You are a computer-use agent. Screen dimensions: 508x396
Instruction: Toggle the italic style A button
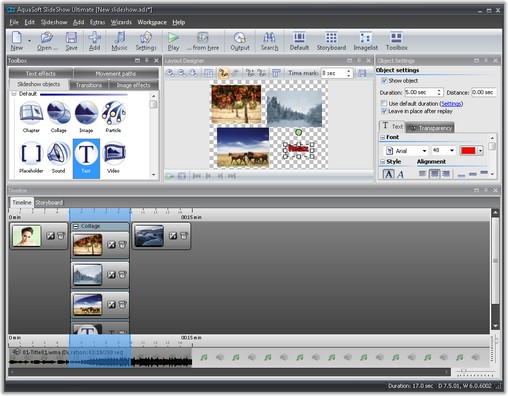[401, 174]
